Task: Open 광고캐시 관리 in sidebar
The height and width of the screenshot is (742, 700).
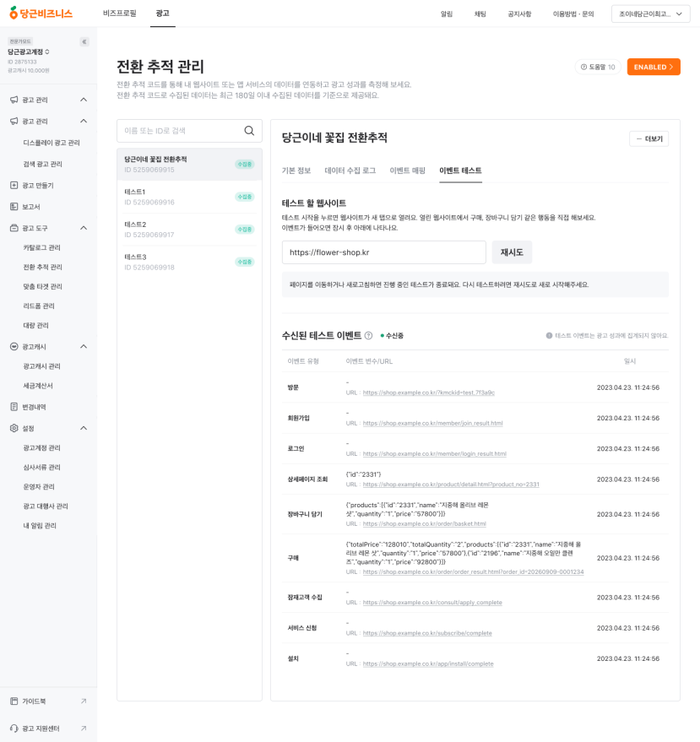Action: [x=41, y=366]
